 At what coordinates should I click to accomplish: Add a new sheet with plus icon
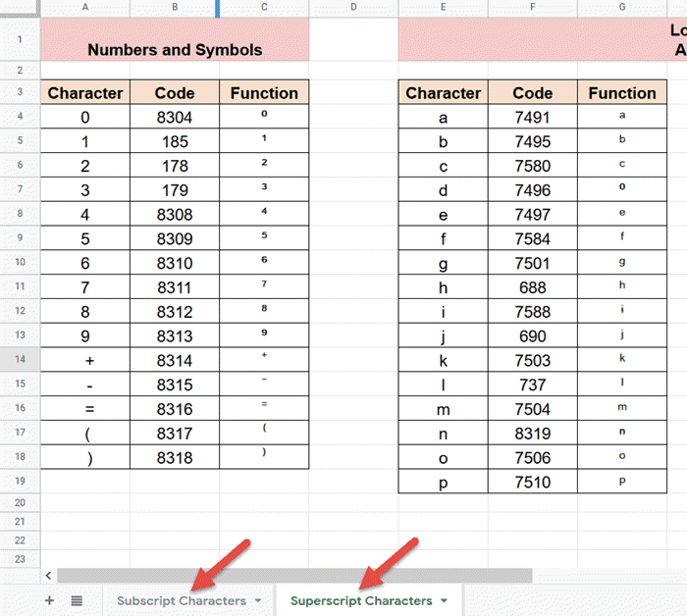[x=49, y=600]
